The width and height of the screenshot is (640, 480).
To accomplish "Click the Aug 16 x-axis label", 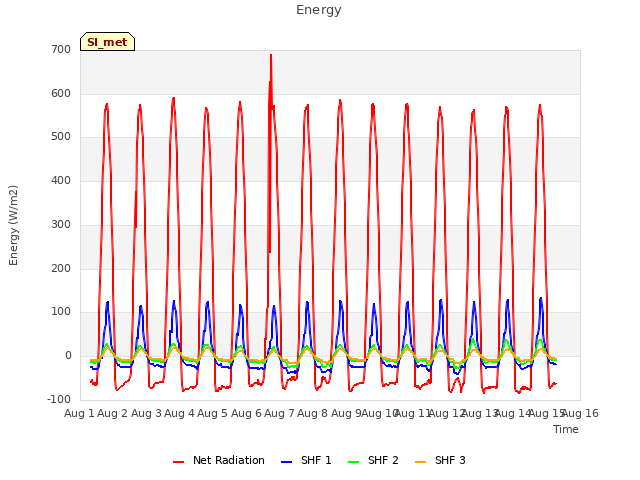I will coord(580,413).
